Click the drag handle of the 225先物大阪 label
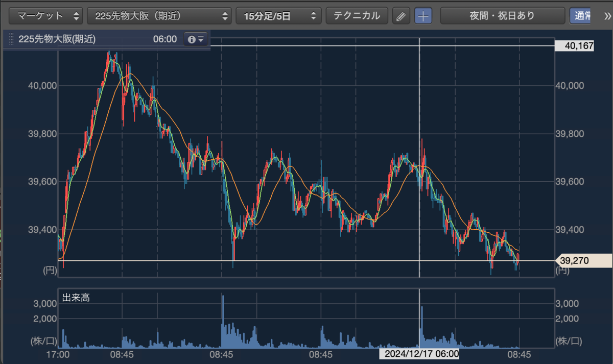Viewport: 613px width, 364px height. [x=11, y=39]
